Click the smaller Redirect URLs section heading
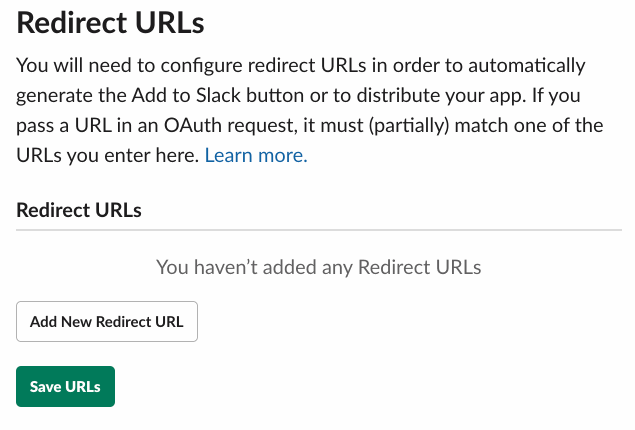The image size is (635, 430). coord(79,210)
